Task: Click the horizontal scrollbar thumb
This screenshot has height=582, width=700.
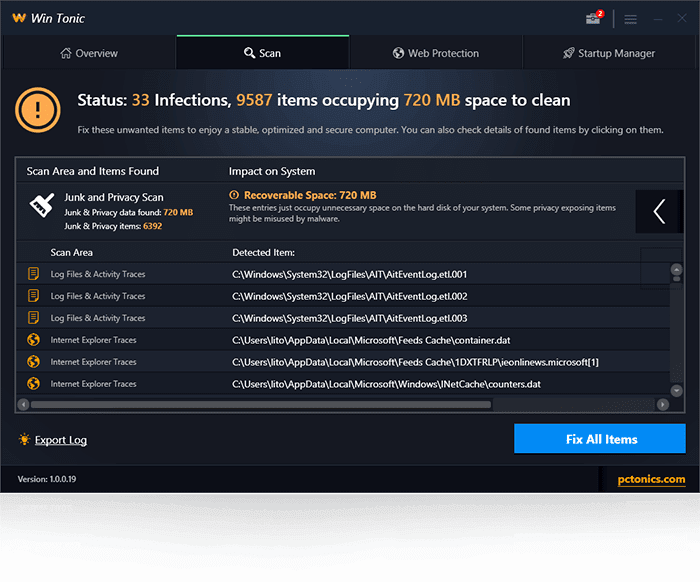Action: click(x=261, y=405)
